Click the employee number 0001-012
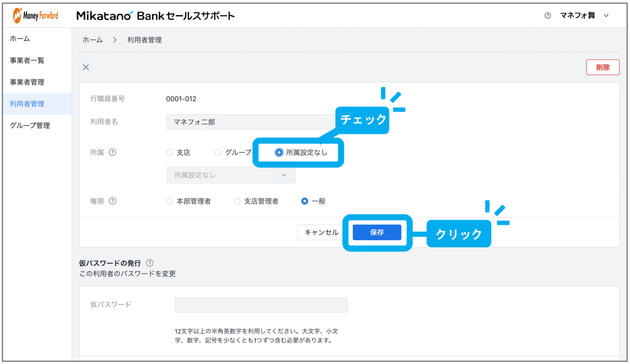The image size is (630, 364). tap(181, 99)
